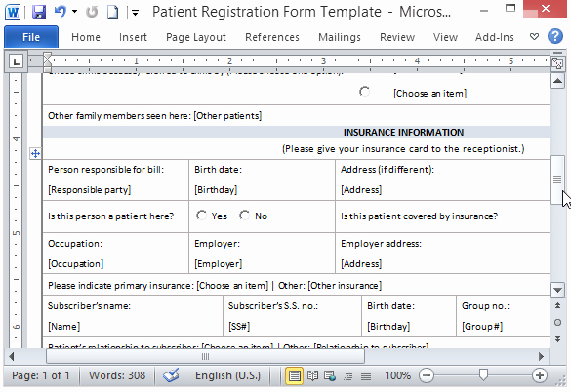Click [Address] under Employer address
This screenshot has width=571, height=392.
pyautogui.click(x=361, y=264)
